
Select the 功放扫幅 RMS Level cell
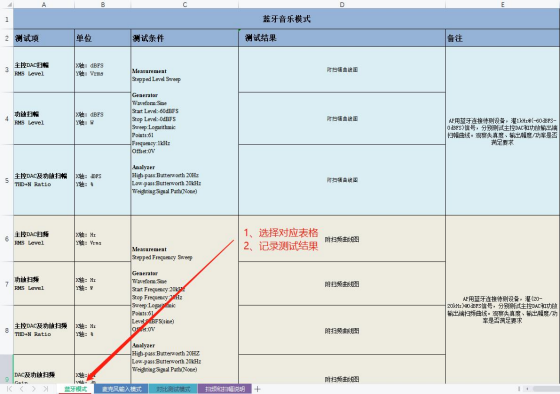pos(44,118)
